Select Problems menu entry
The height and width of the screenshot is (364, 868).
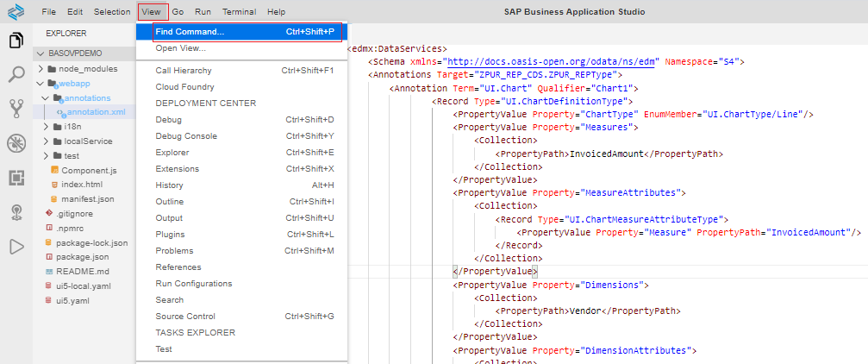tap(241, 250)
